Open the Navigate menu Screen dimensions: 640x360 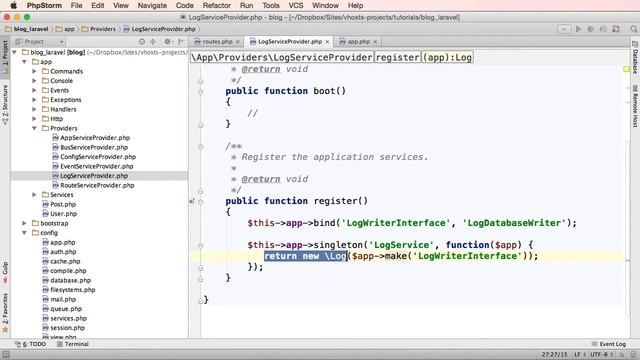click(x=152, y=5)
